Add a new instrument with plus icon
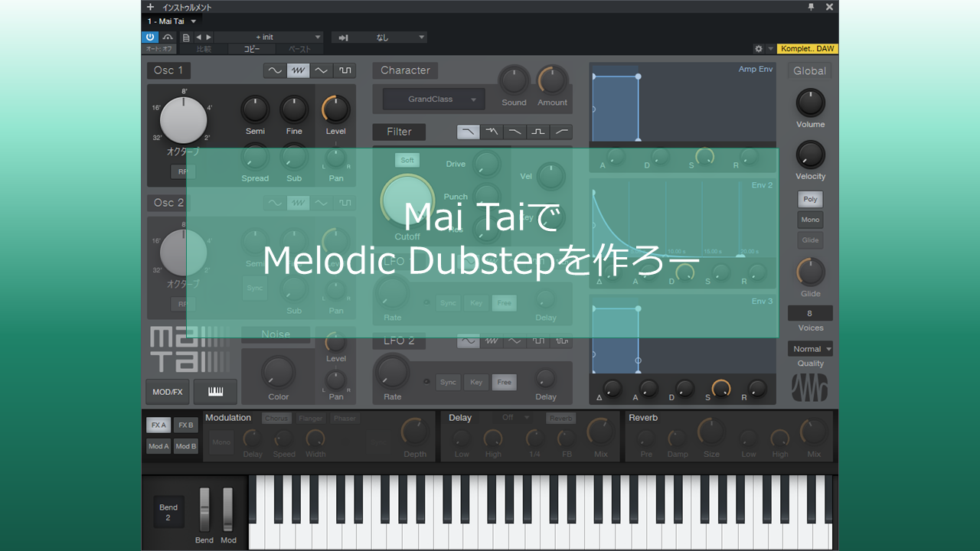 tap(150, 7)
